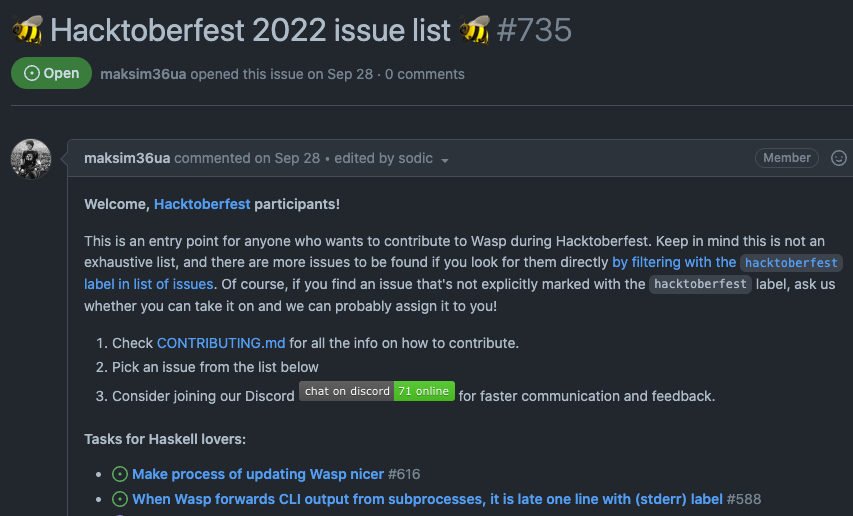Expand the edited by sodic dropdown

[445, 160]
